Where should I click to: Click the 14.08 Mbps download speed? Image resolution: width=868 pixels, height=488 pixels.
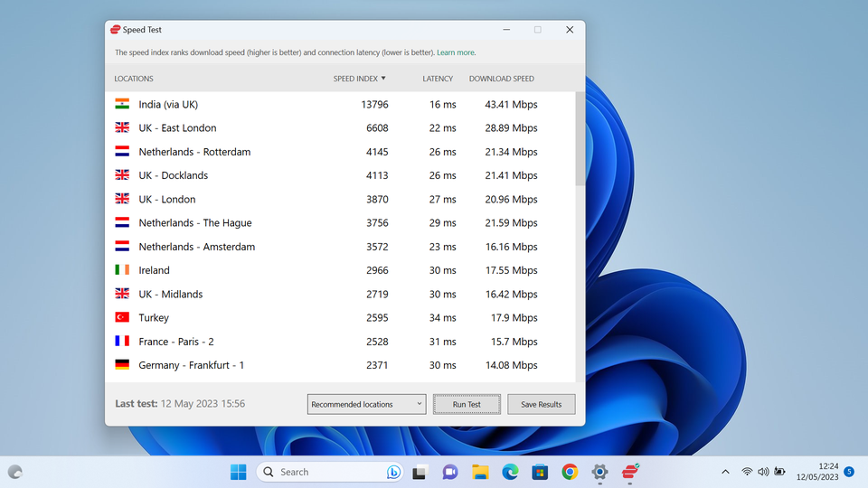(511, 365)
